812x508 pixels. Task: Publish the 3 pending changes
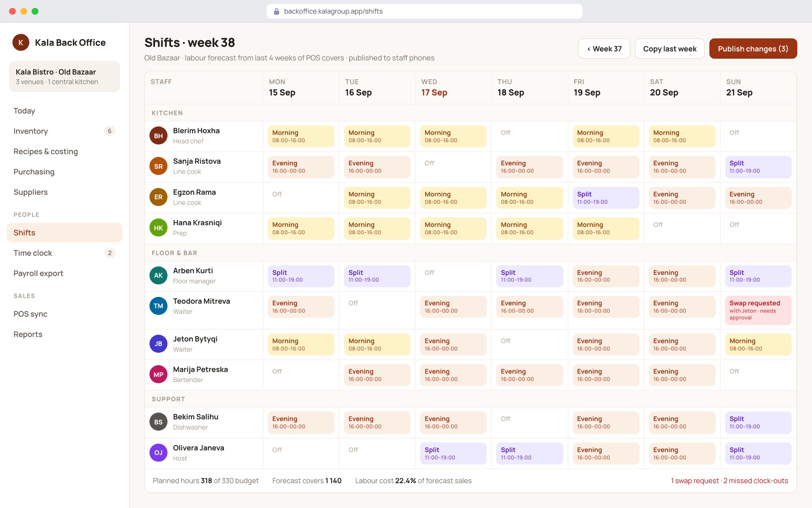click(753, 49)
